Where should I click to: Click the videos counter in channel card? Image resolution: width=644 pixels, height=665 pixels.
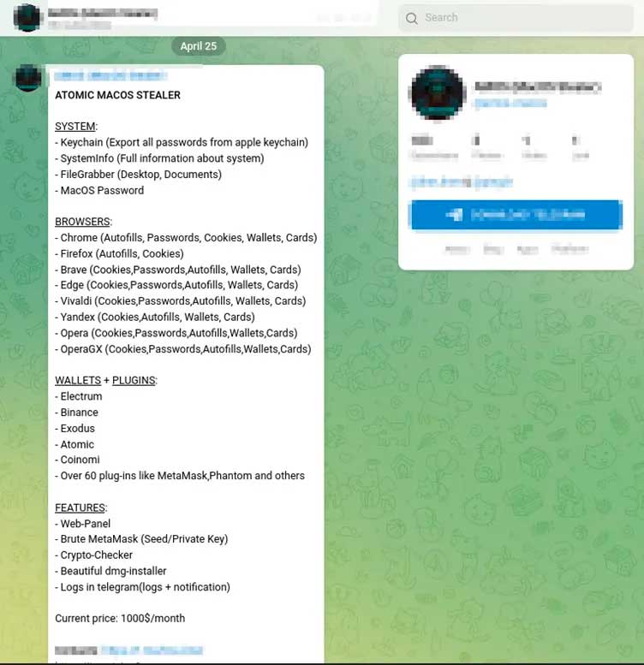tap(534, 147)
